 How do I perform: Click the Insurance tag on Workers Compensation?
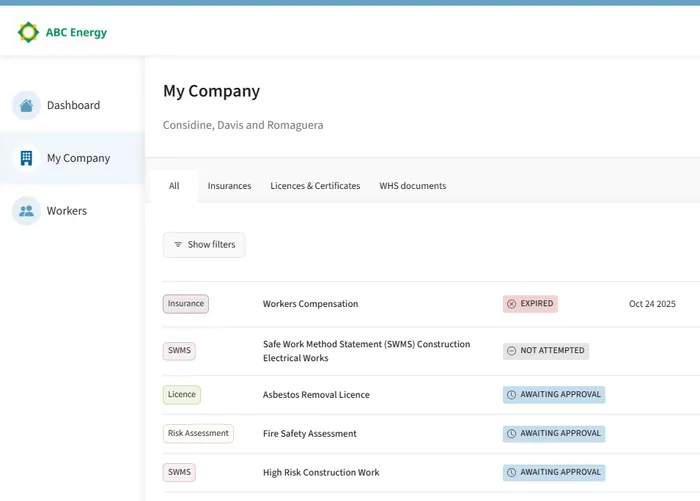tap(186, 304)
